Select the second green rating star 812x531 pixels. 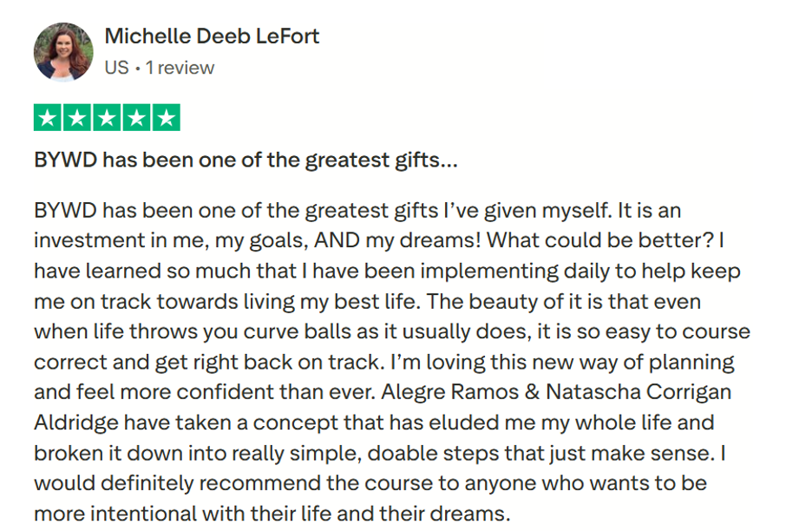pyautogui.click(x=78, y=118)
